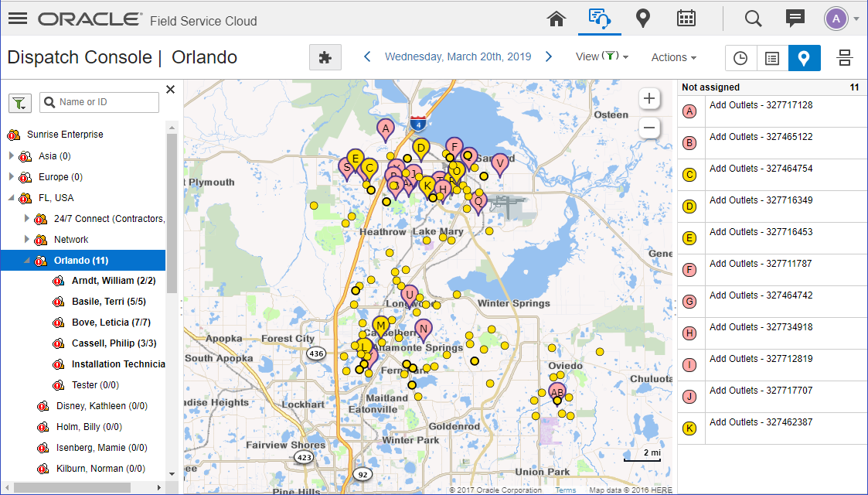Select Cassell, Philip (3/3)
The width and height of the screenshot is (868, 495).
114,343
